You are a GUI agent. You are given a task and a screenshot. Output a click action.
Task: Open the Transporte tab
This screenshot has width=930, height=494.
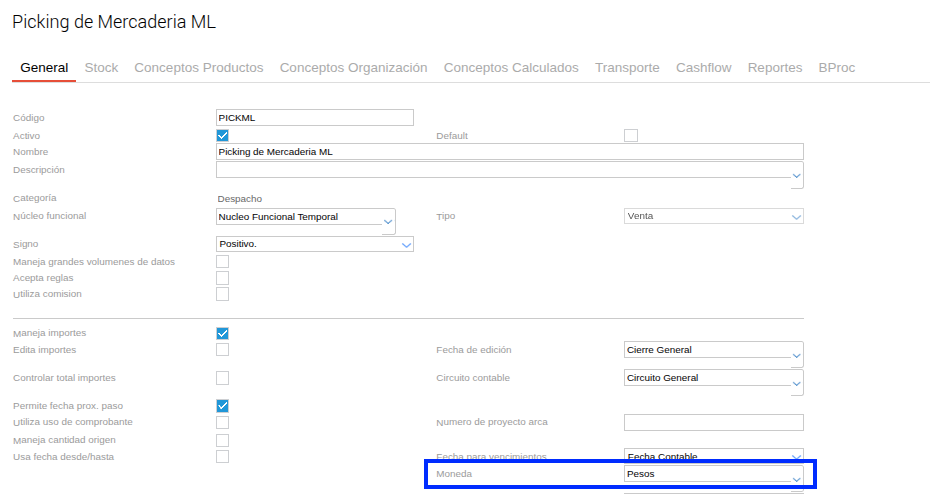click(627, 68)
